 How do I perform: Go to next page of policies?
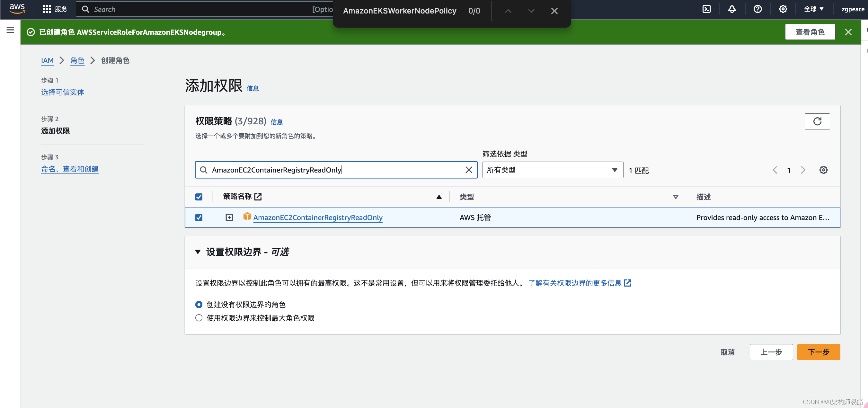tap(803, 170)
